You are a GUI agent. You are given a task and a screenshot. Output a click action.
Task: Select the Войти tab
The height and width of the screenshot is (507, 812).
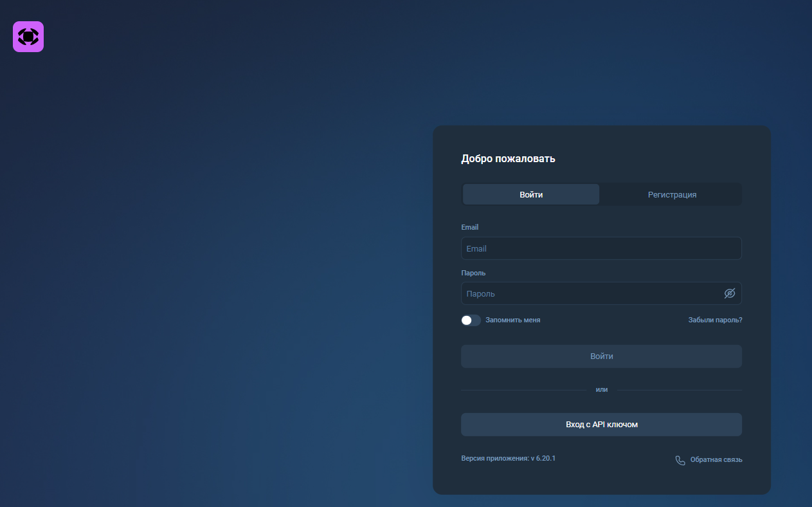coord(531,194)
